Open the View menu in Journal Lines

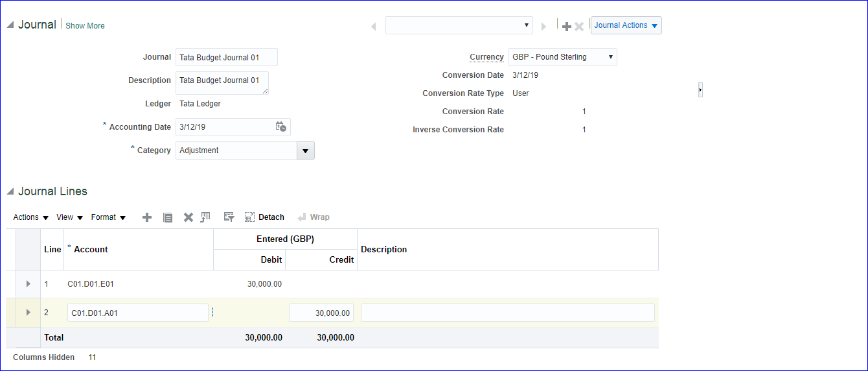(69, 217)
